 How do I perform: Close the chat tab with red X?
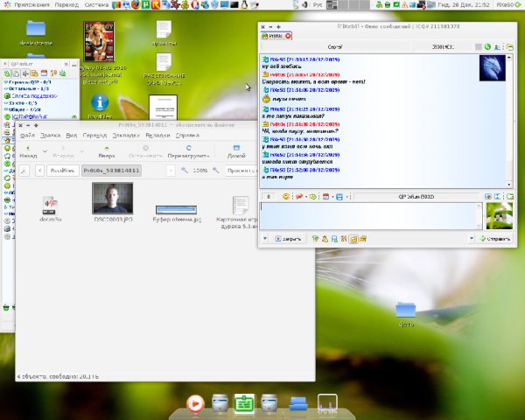click(x=289, y=36)
